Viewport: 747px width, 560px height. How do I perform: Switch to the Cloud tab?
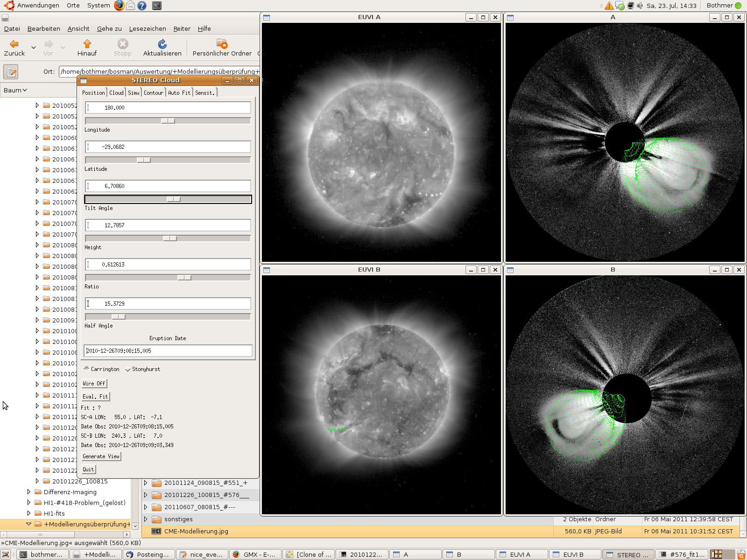click(x=116, y=92)
